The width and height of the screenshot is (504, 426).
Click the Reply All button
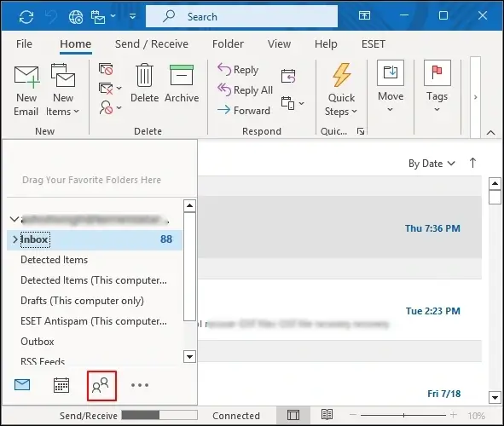[x=246, y=90]
